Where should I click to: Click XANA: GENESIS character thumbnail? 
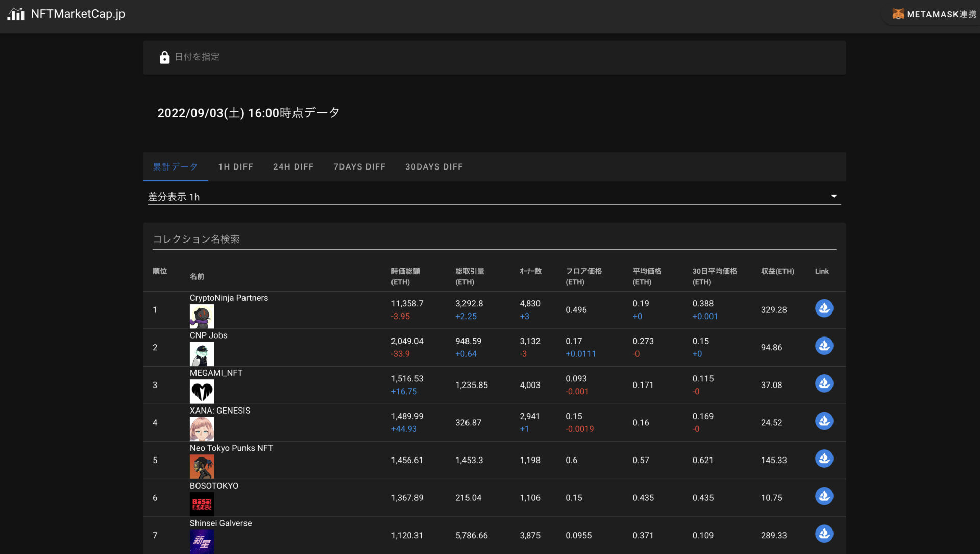point(202,429)
